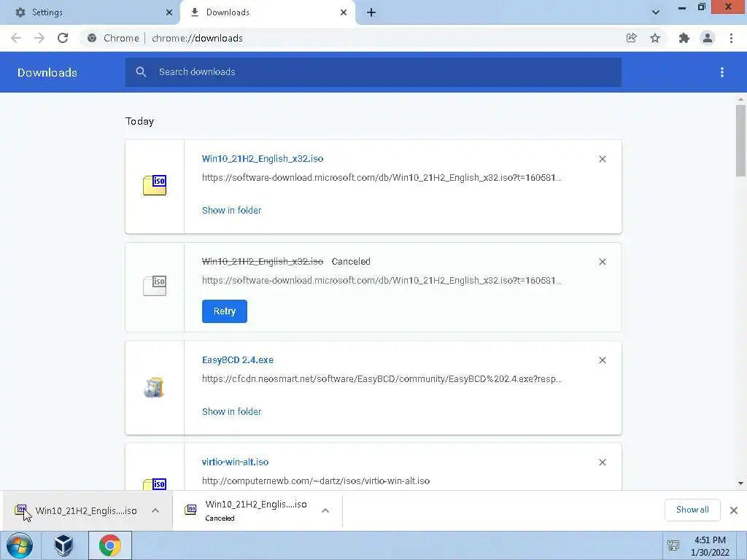Image resolution: width=747 pixels, height=560 pixels.
Task: Click the Today date heading
Action: 139,122
